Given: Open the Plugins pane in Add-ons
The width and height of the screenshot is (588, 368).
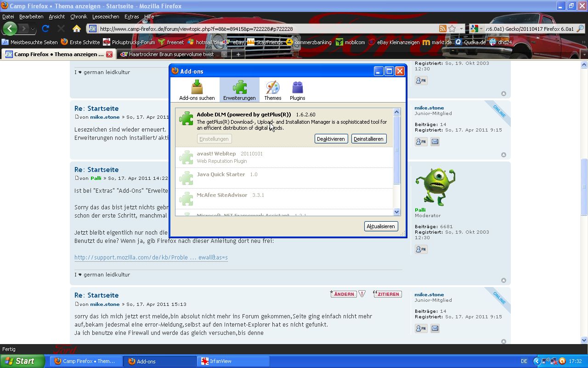Looking at the screenshot, I should pos(298,90).
